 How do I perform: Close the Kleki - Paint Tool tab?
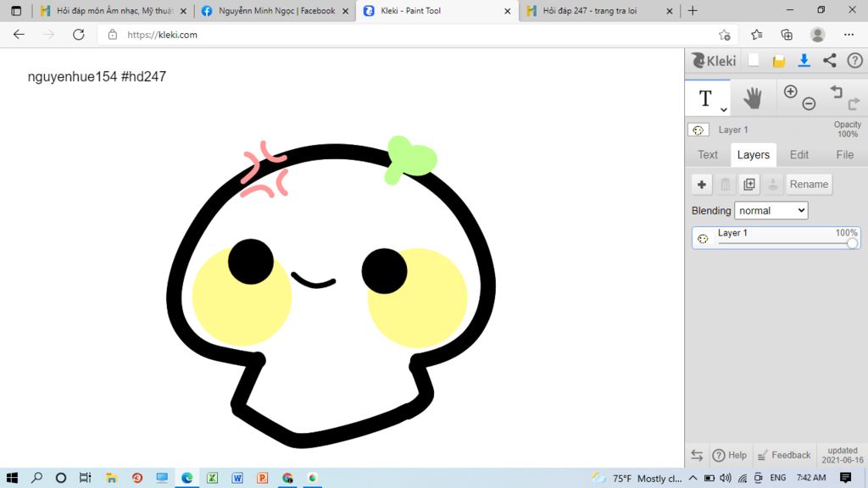tap(507, 10)
